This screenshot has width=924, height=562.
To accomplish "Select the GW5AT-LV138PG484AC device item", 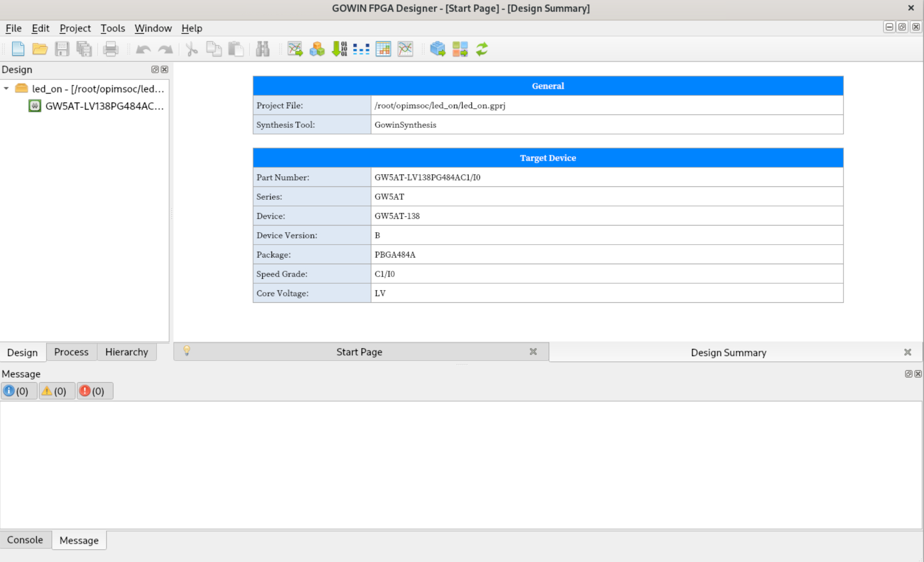I will coord(104,106).
